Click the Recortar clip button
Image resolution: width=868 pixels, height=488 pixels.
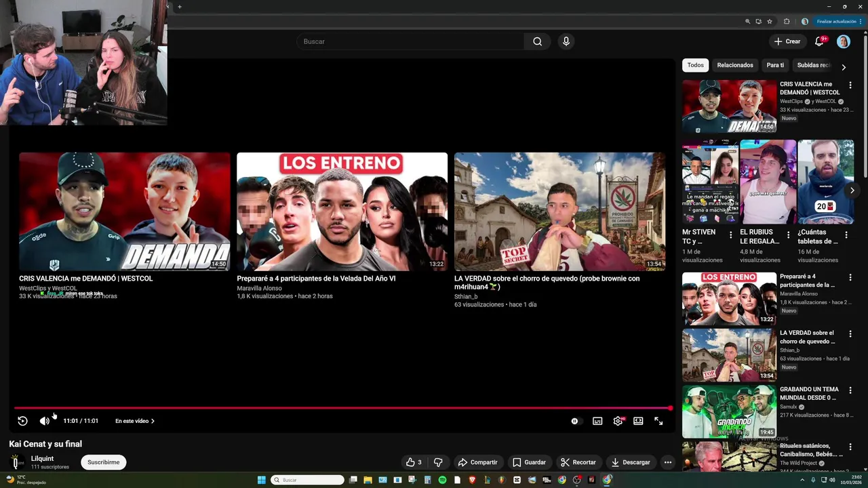point(578,462)
